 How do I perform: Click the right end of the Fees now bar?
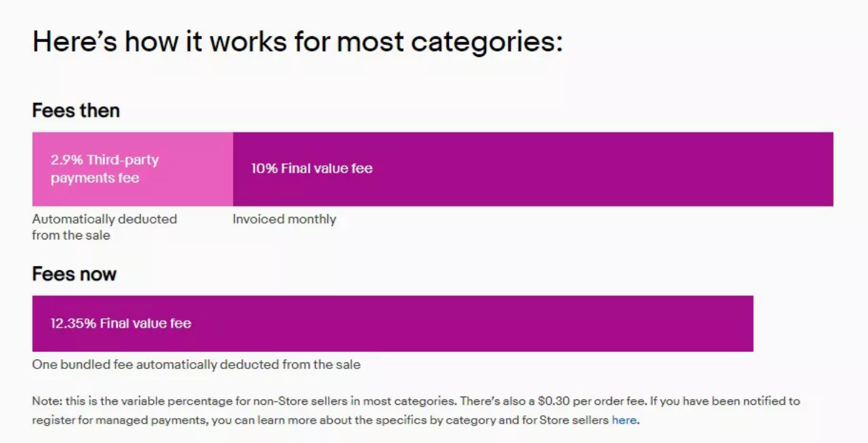(x=744, y=323)
